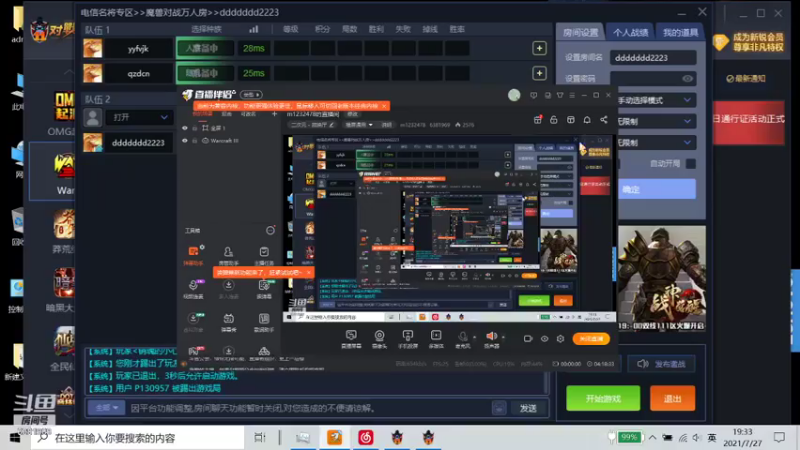Add a new scene with the plus icon
This screenshot has height=450, width=800.
pyautogui.click(x=274, y=114)
